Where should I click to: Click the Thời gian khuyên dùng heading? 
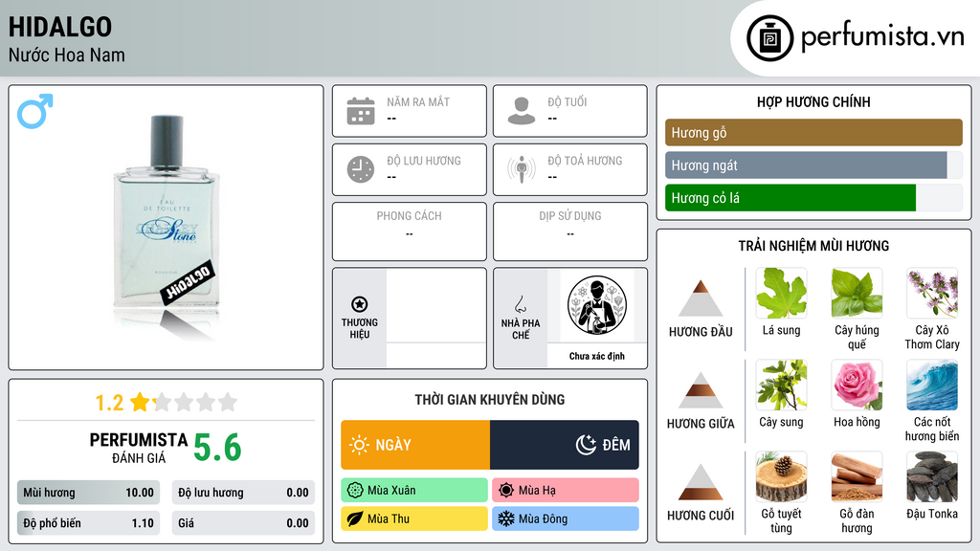(x=490, y=399)
